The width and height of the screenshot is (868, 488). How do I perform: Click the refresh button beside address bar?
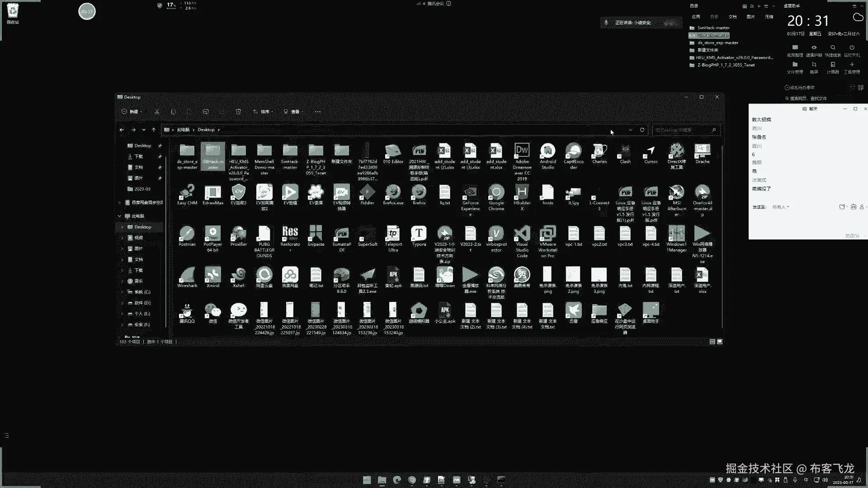pyautogui.click(x=642, y=130)
